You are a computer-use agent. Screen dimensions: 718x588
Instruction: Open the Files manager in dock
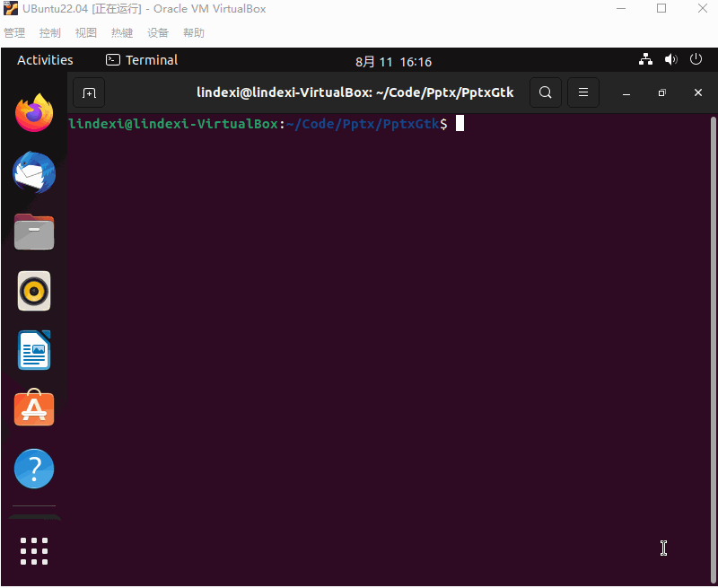[x=34, y=232]
